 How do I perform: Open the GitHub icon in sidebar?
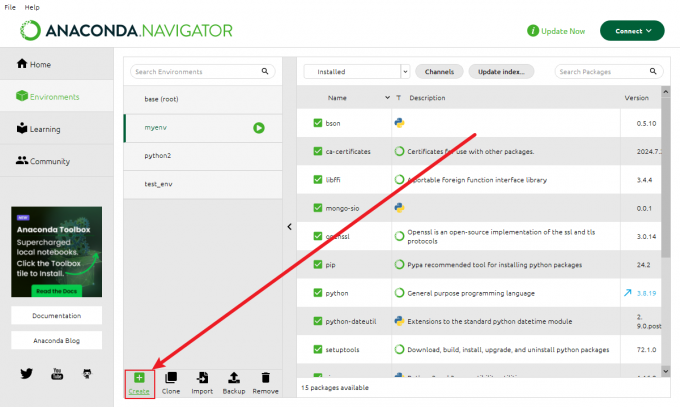coord(87,374)
